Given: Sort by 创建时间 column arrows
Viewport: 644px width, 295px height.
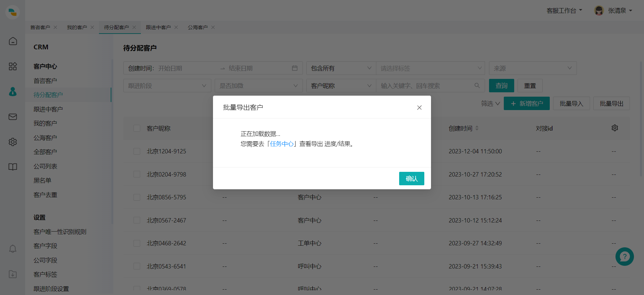Looking at the screenshot, I should tap(477, 128).
